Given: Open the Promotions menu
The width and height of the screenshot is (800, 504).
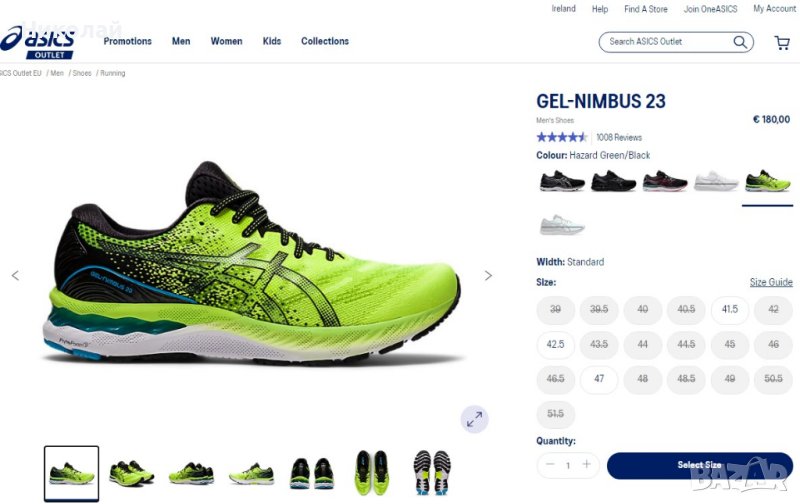Looking at the screenshot, I should (x=128, y=41).
